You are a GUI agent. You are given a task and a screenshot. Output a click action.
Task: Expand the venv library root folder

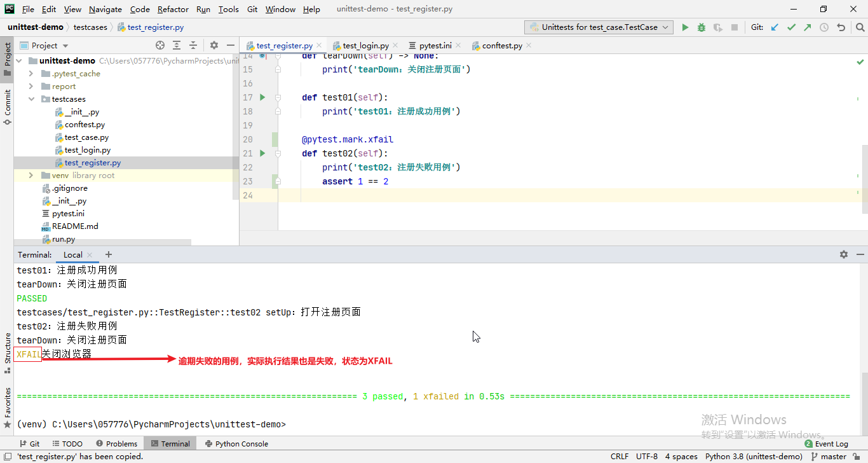pos(30,175)
